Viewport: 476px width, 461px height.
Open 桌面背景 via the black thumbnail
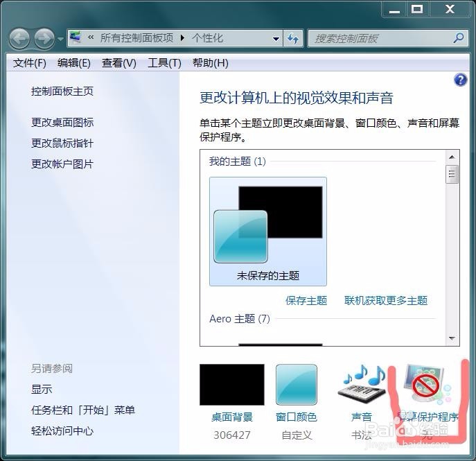pyautogui.click(x=232, y=385)
